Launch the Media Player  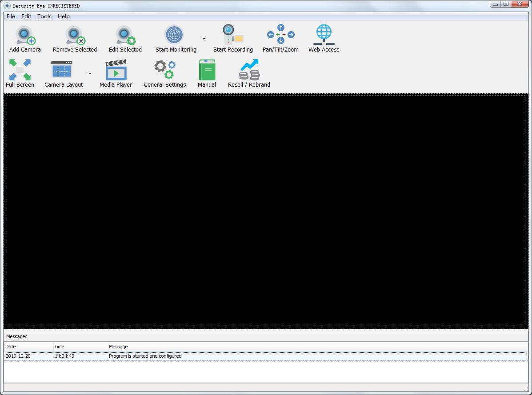pyautogui.click(x=116, y=71)
